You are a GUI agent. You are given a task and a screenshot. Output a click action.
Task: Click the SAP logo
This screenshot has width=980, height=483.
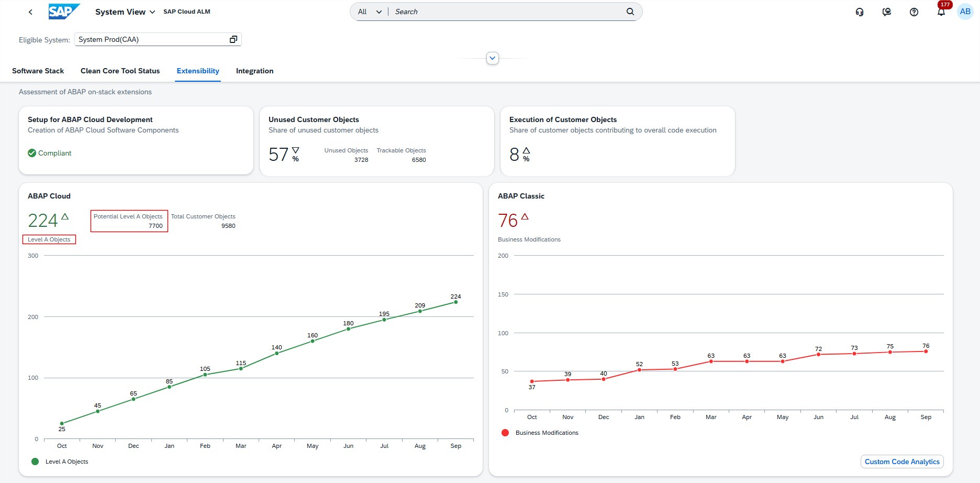pyautogui.click(x=64, y=12)
